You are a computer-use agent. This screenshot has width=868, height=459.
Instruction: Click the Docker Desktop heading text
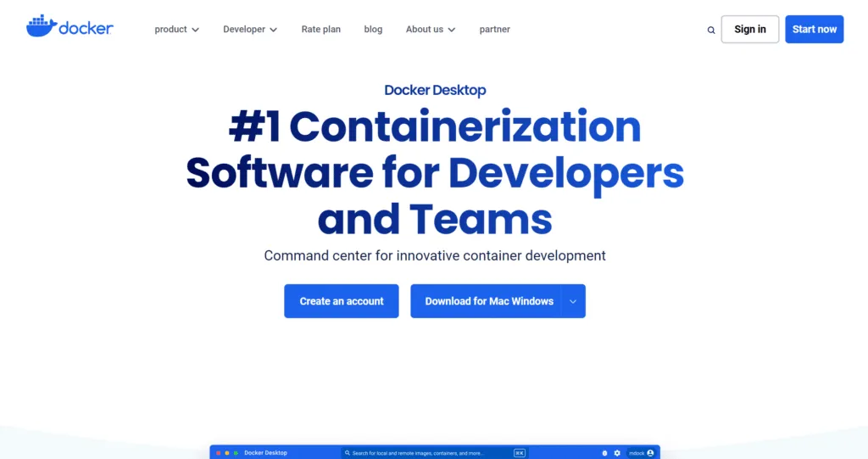(x=435, y=90)
